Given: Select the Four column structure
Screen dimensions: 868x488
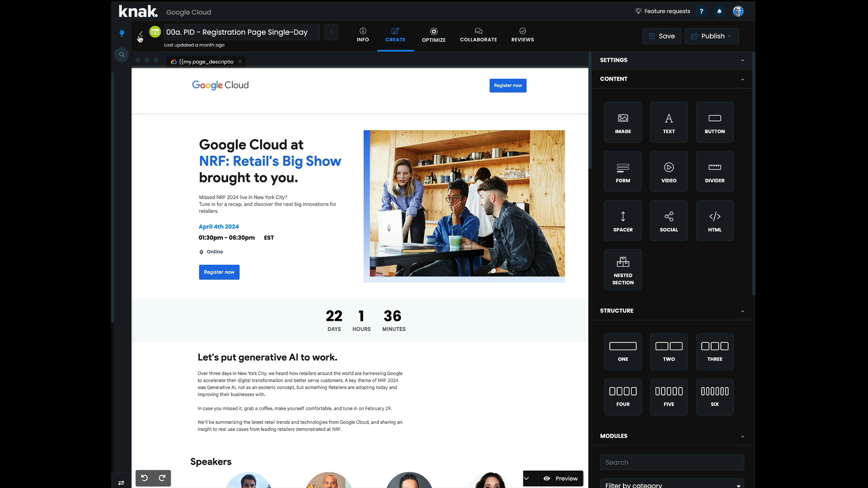Looking at the screenshot, I should point(623,397).
